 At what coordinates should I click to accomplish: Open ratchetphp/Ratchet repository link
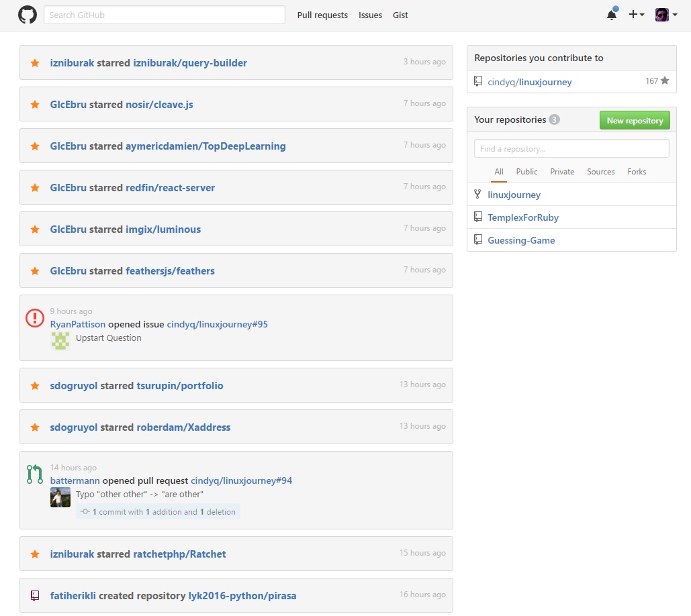179,554
